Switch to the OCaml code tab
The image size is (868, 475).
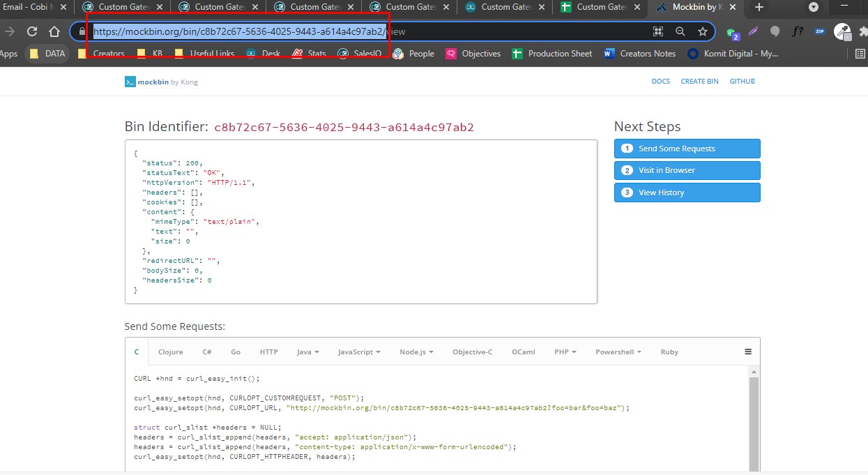pyautogui.click(x=524, y=352)
